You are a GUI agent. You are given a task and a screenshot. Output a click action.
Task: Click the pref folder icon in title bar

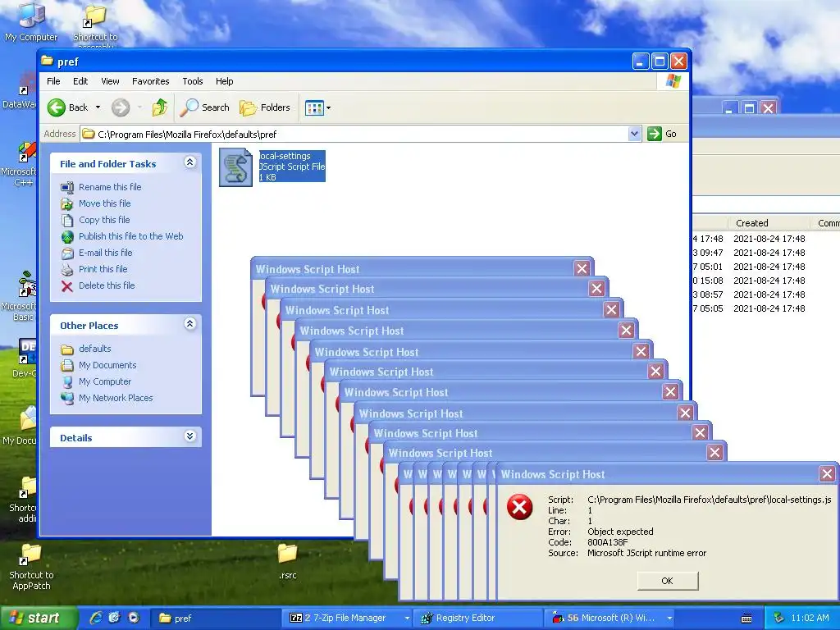tap(47, 61)
